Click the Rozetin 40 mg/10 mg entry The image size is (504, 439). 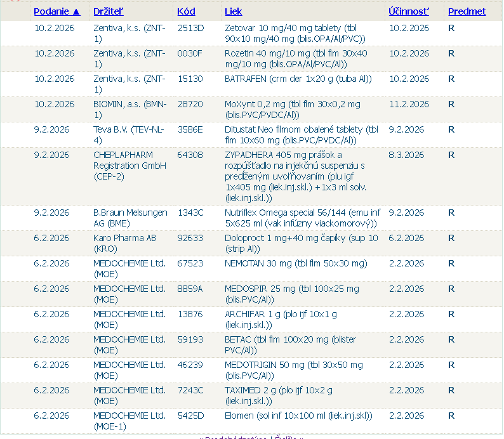tap(296, 59)
